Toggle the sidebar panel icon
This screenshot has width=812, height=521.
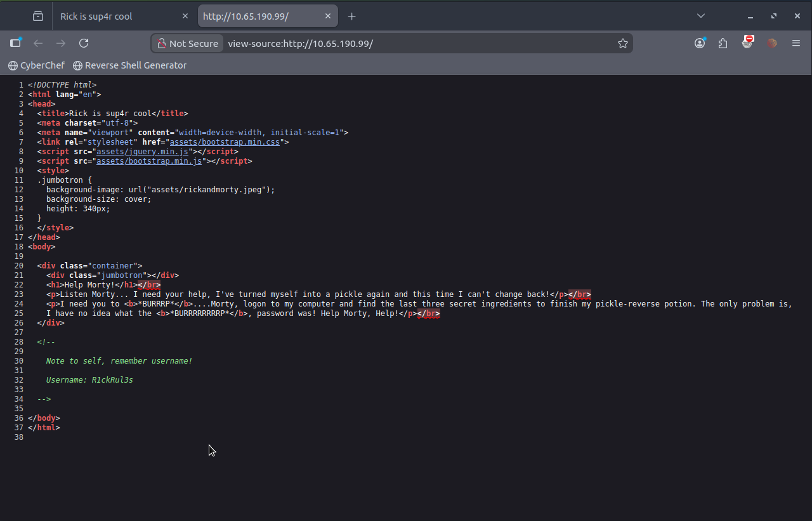pos(16,43)
